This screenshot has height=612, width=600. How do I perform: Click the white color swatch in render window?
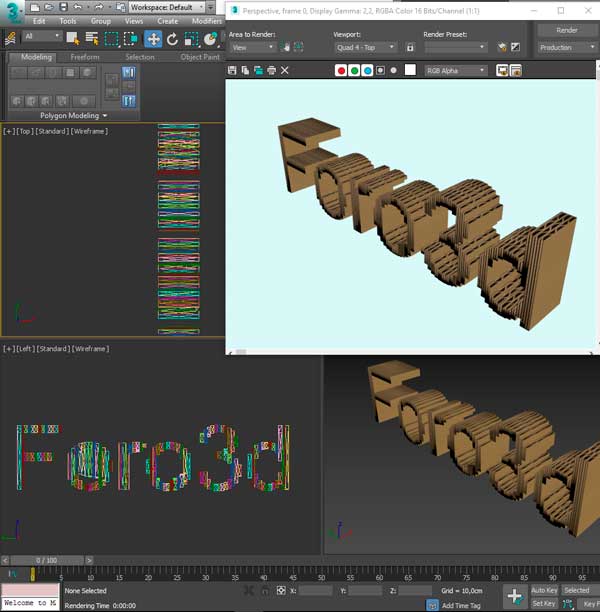coord(410,70)
